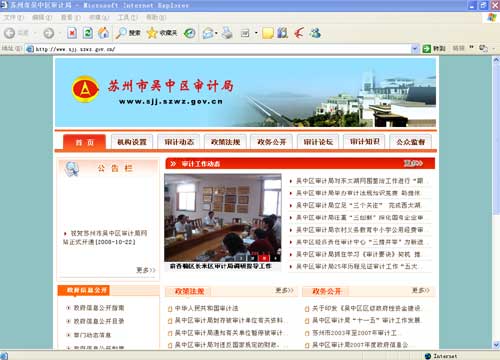Expand the Edit button dropdown arrow
The height and width of the screenshot is (360, 500).
click(256, 33)
